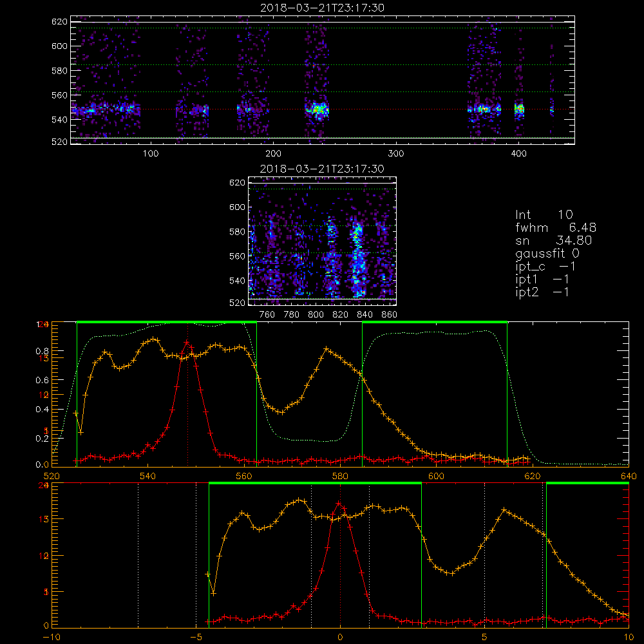Click the top spectrogram's 2018-03-21T23:17:30 title
The width and height of the screenshot is (644, 644).
coord(322,8)
